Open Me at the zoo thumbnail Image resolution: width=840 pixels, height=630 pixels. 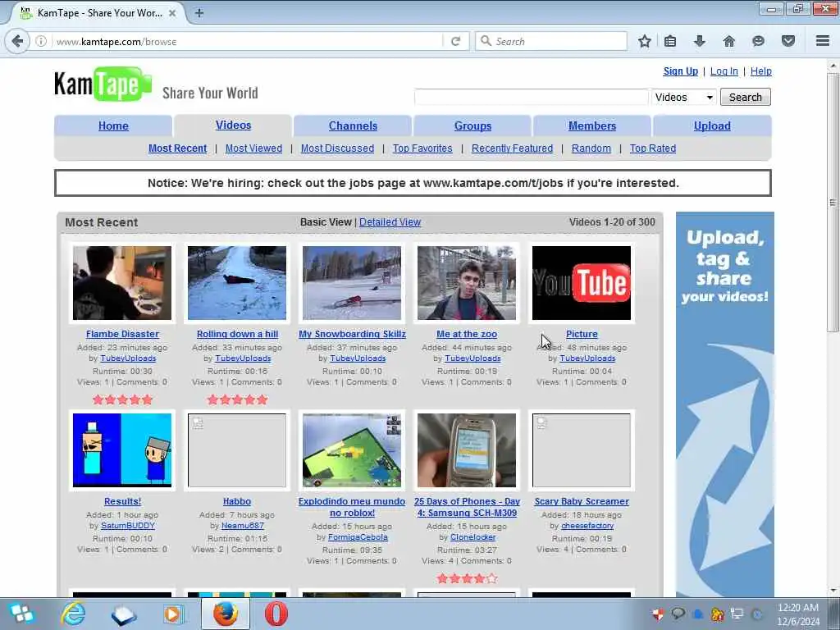tap(467, 283)
